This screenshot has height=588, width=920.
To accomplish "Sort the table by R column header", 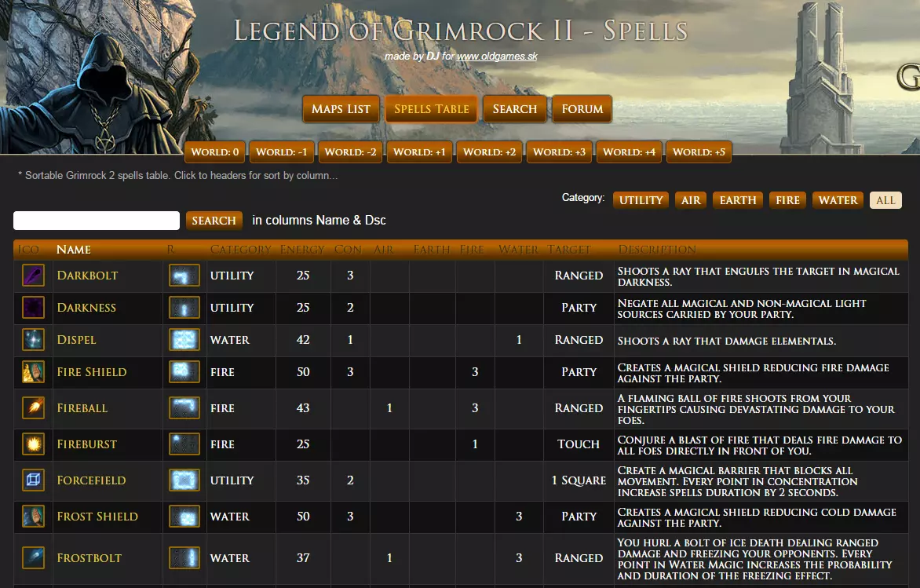I will point(171,250).
